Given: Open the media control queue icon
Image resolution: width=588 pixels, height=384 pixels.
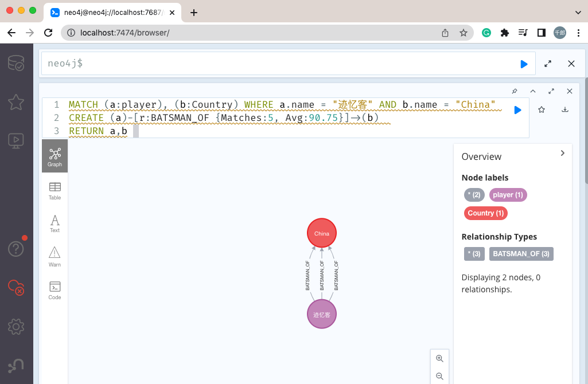Looking at the screenshot, I should [523, 33].
